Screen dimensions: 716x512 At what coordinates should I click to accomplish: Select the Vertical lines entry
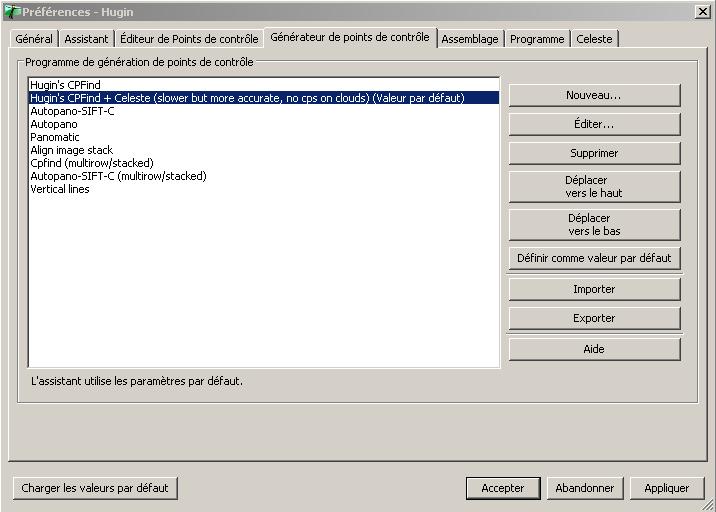pyautogui.click(x=264, y=189)
